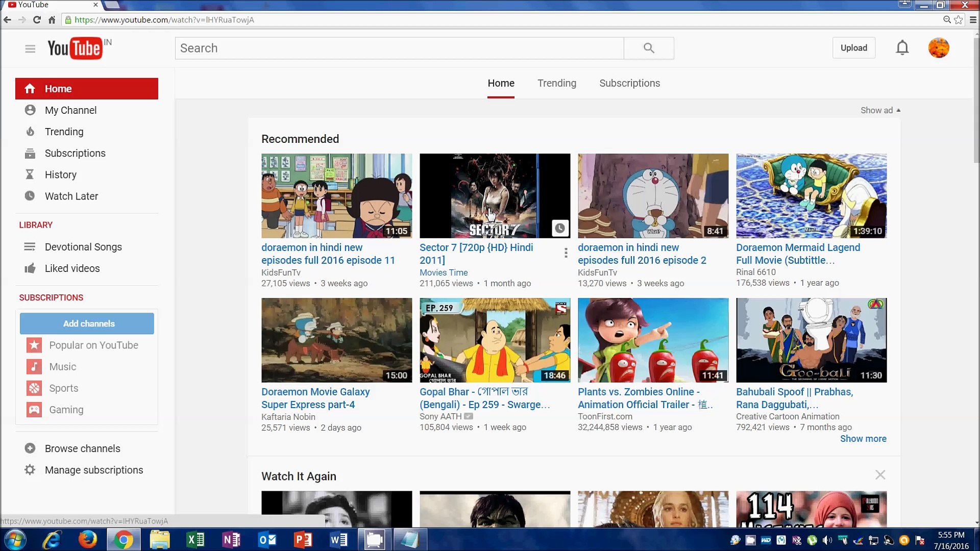Open the Goo-bali Bahubali Spoof thumbnail
The width and height of the screenshot is (980, 551).
pyautogui.click(x=811, y=340)
